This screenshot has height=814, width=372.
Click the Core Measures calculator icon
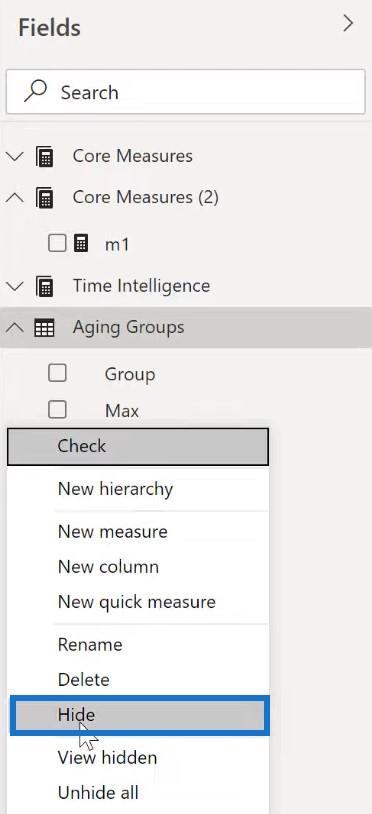(45, 156)
